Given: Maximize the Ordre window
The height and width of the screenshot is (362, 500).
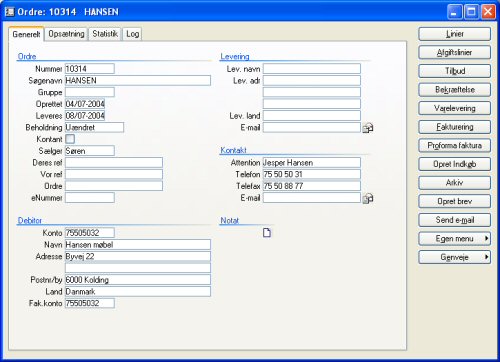Looking at the screenshot, I should coord(471,12).
